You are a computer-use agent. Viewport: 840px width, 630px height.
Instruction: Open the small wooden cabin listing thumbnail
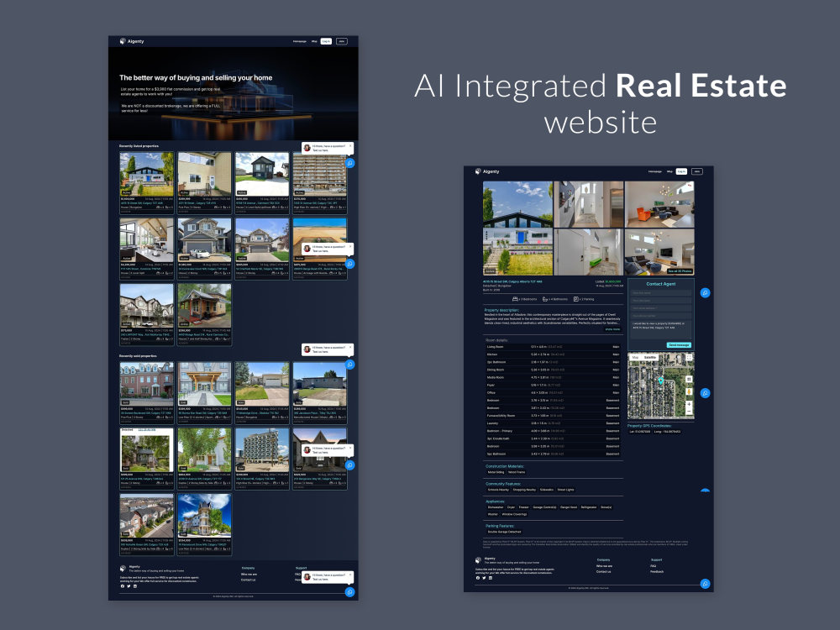pyautogui.click(x=204, y=306)
